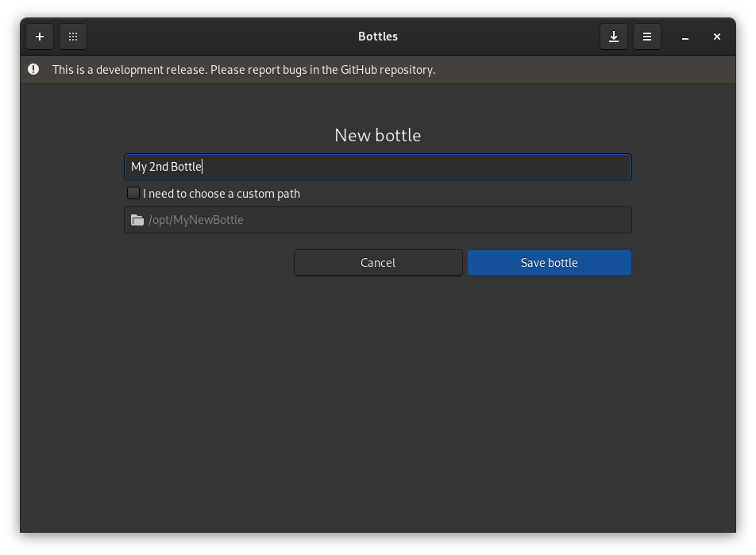The height and width of the screenshot is (555, 756).
Task: Click the /opt/MyNewBottle path field
Action: pos(378,221)
